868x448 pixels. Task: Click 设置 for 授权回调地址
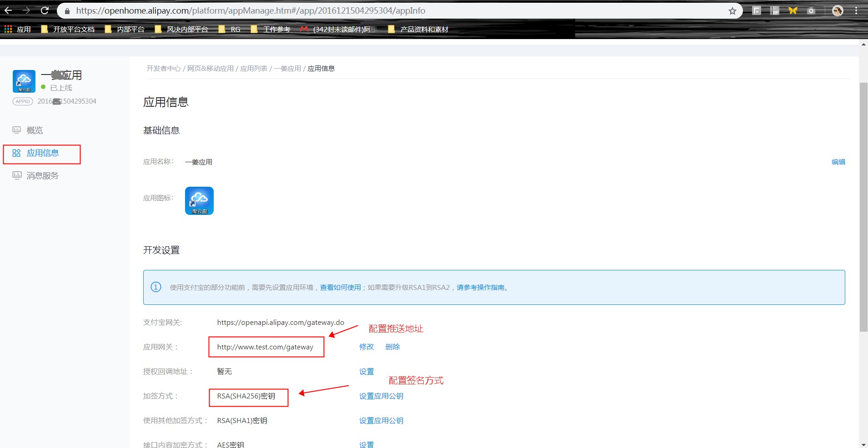[x=366, y=372]
